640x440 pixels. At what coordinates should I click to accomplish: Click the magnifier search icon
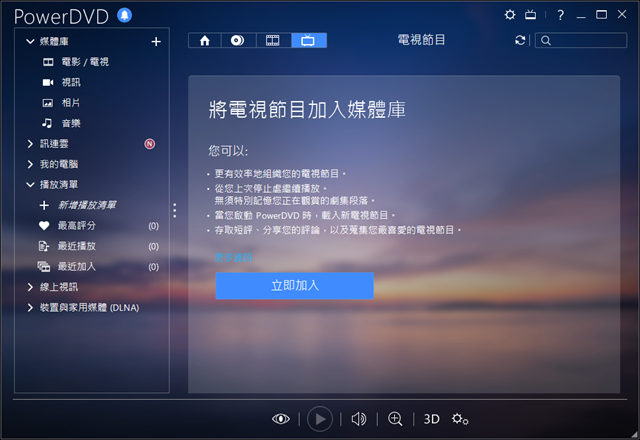click(546, 40)
